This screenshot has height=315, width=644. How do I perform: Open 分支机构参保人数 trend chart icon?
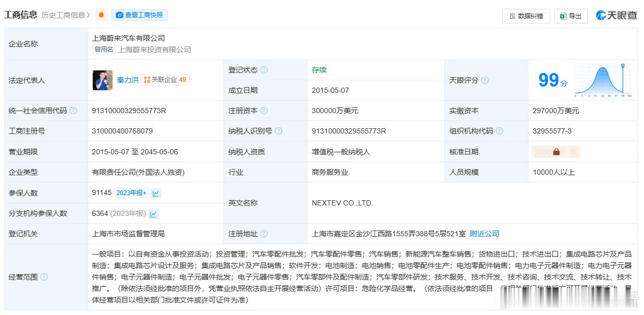tap(153, 214)
